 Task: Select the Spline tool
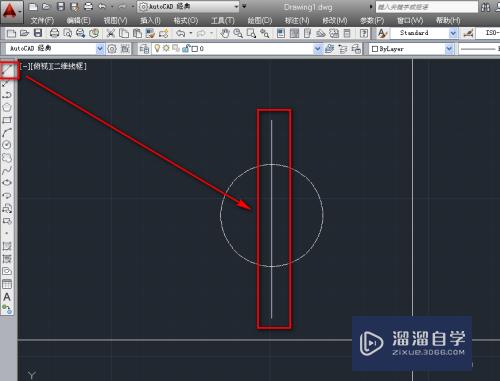(x=7, y=170)
